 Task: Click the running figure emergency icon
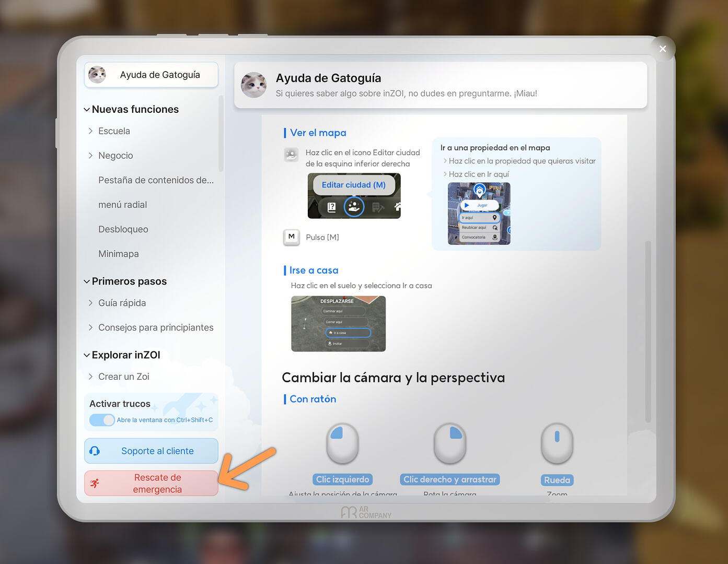click(x=95, y=483)
